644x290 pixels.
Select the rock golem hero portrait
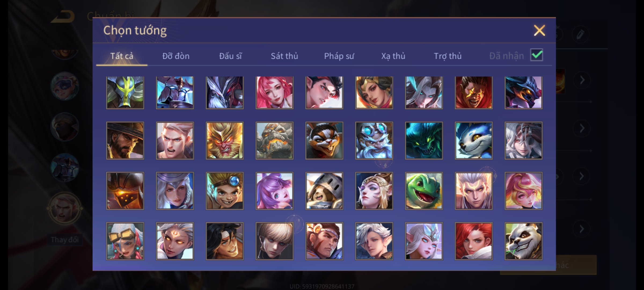pyautogui.click(x=274, y=141)
